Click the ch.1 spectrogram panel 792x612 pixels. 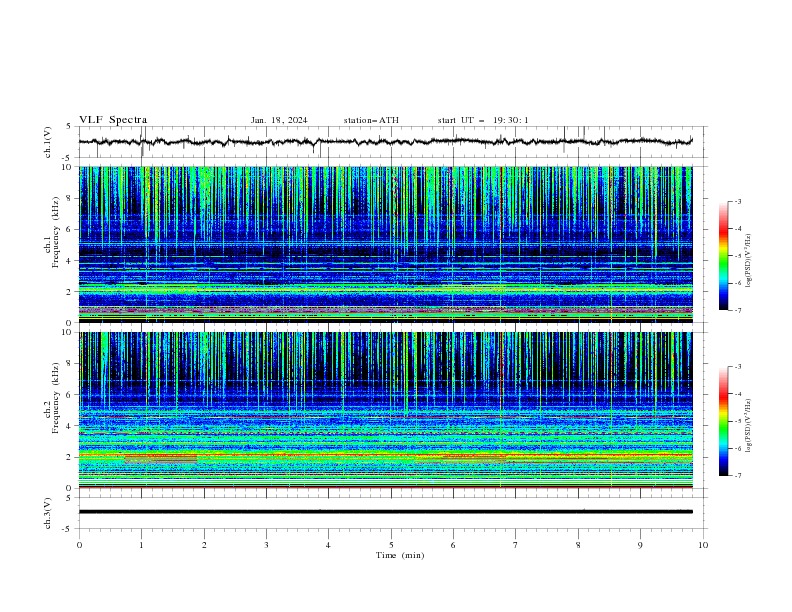[x=385, y=244]
